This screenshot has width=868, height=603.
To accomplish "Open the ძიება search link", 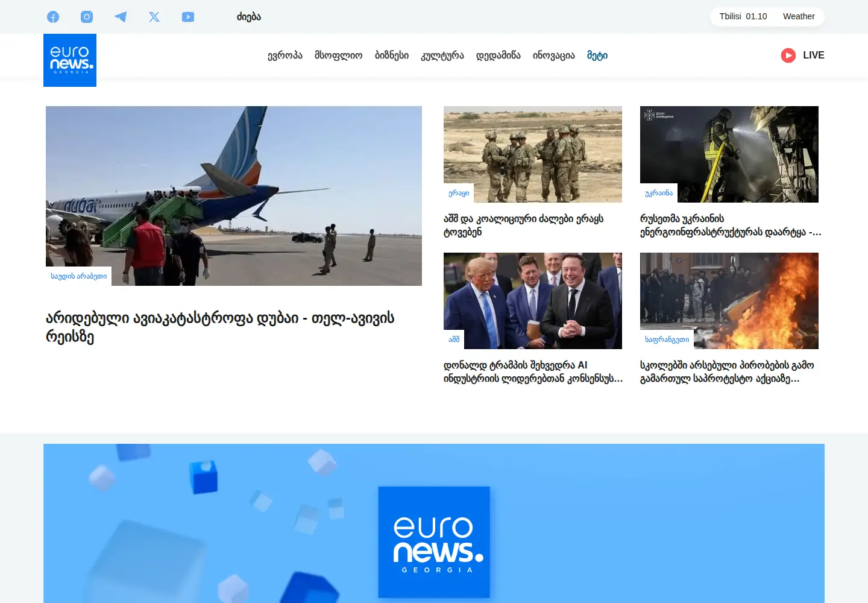I will pos(249,17).
